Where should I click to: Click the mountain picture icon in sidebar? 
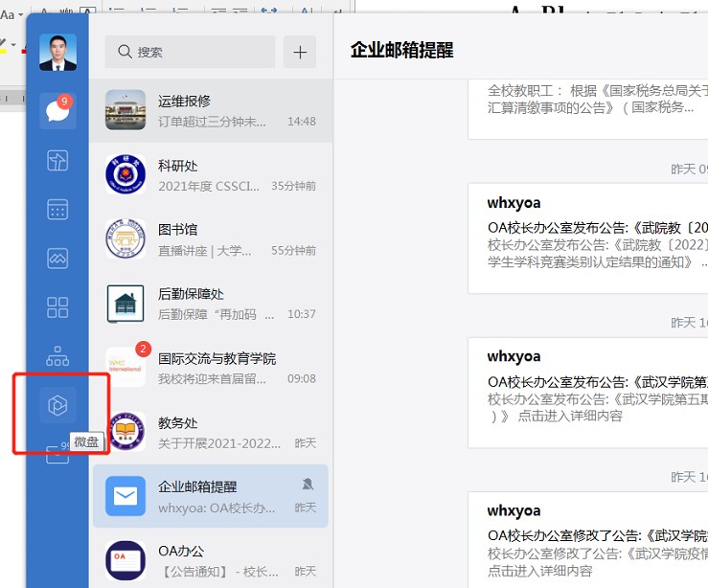coord(57,259)
